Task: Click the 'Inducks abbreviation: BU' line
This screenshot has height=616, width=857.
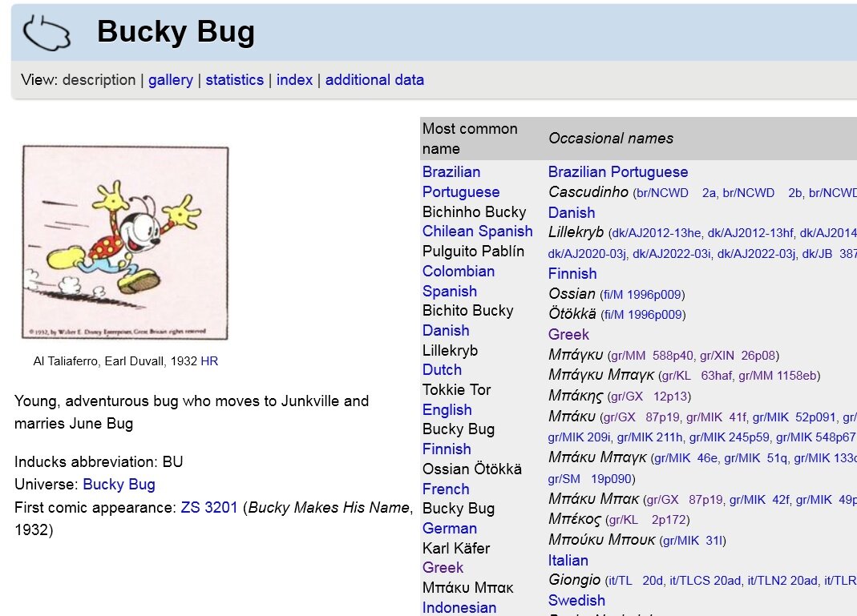Action: [99, 462]
